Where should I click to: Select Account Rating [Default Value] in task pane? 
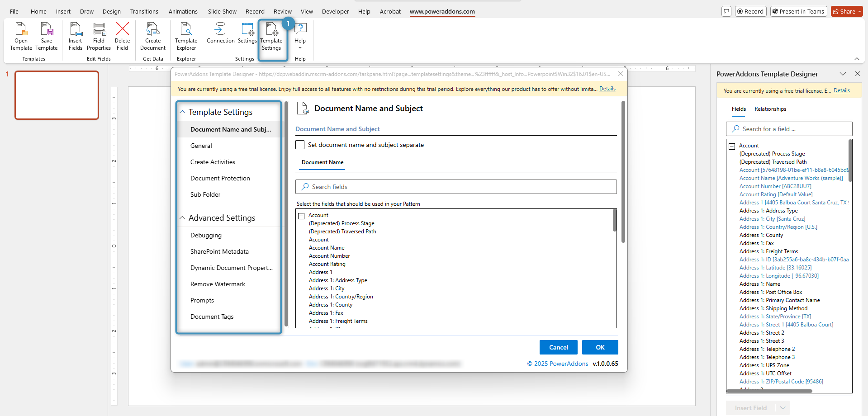pyautogui.click(x=776, y=194)
